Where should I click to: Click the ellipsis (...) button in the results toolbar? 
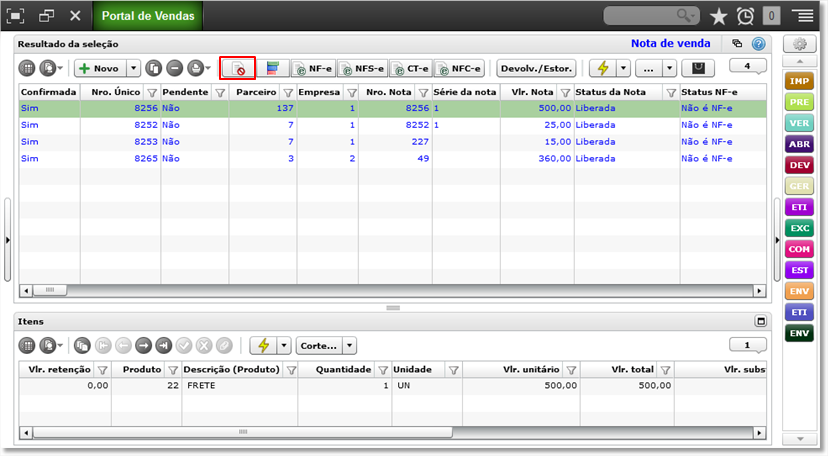(x=649, y=68)
